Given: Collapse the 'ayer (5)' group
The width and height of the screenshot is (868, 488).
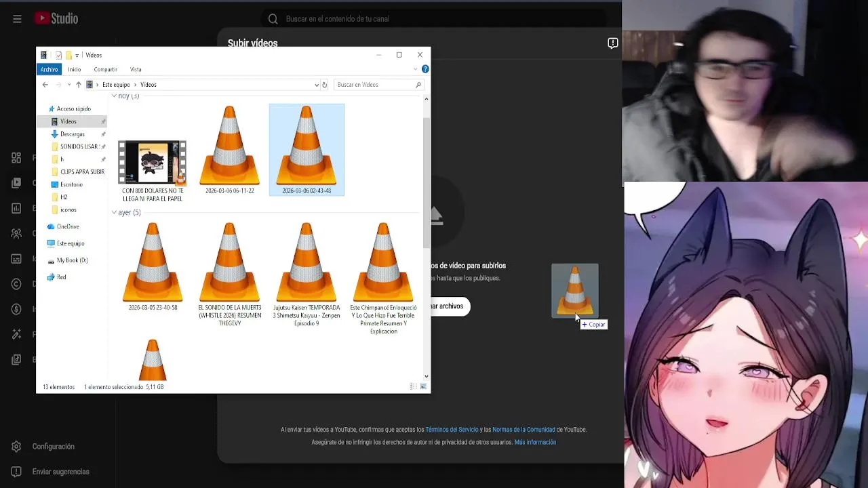Looking at the screenshot, I should coord(114,213).
